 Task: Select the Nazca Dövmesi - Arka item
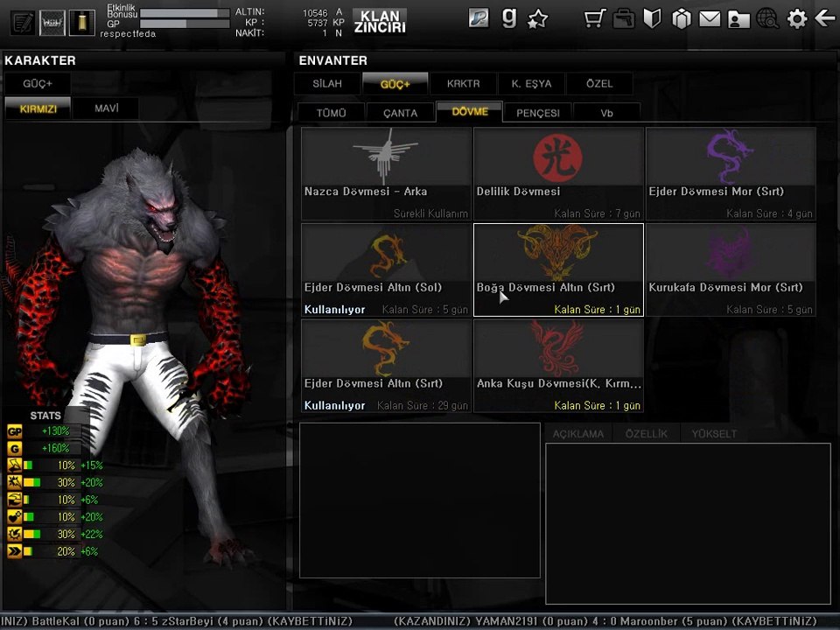386,174
